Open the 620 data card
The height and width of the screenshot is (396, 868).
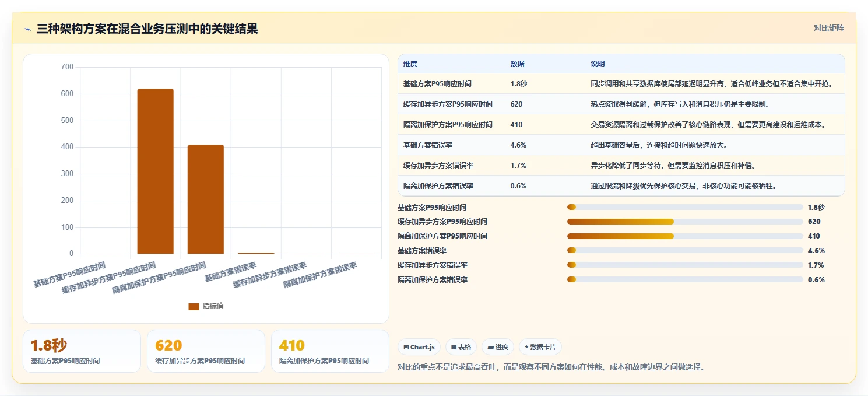click(206, 351)
